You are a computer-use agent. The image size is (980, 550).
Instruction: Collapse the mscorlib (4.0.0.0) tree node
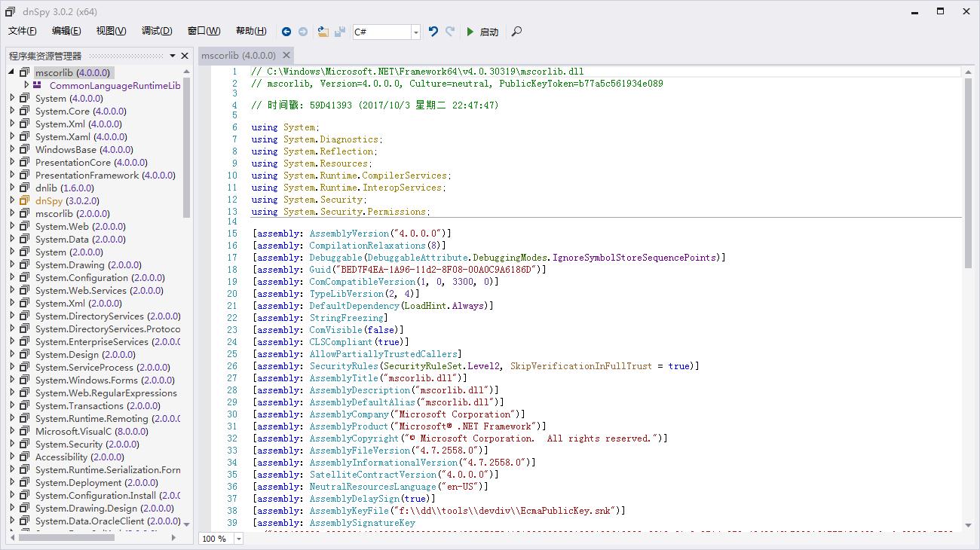(x=12, y=72)
